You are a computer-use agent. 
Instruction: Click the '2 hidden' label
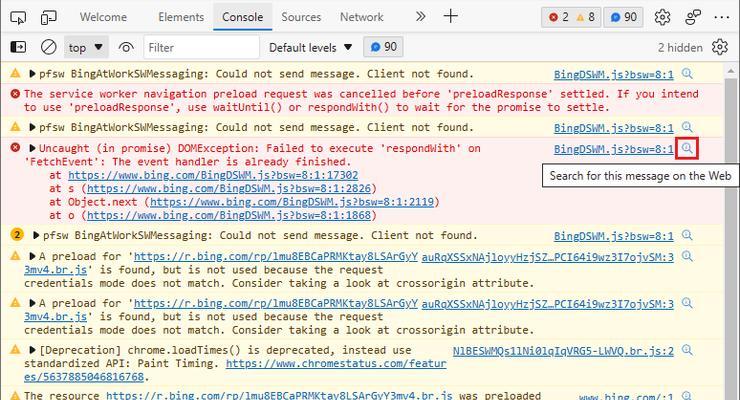(680, 48)
